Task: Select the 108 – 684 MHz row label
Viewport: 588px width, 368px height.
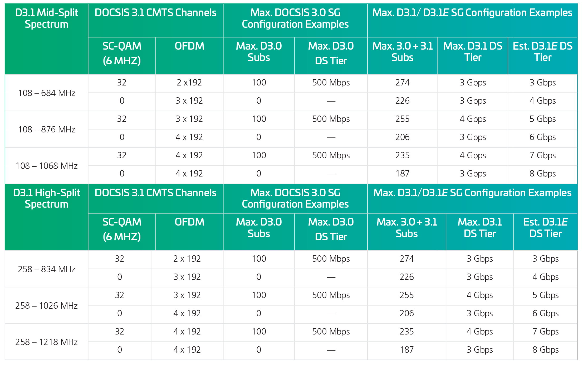Action: (47, 93)
